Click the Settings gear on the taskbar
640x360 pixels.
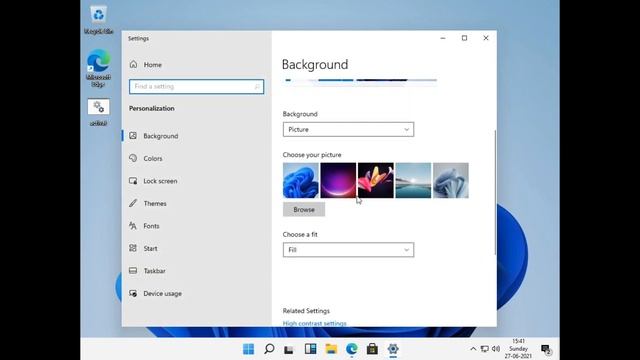[x=393, y=349]
